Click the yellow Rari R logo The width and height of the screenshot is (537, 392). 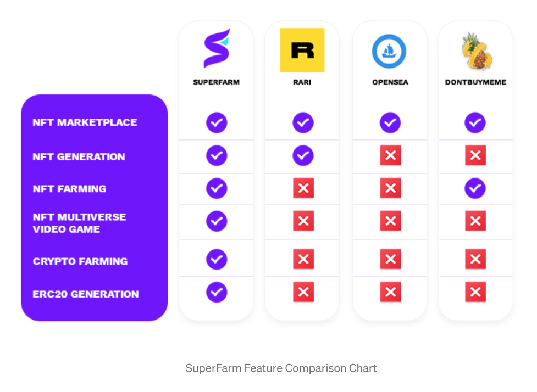tap(302, 50)
